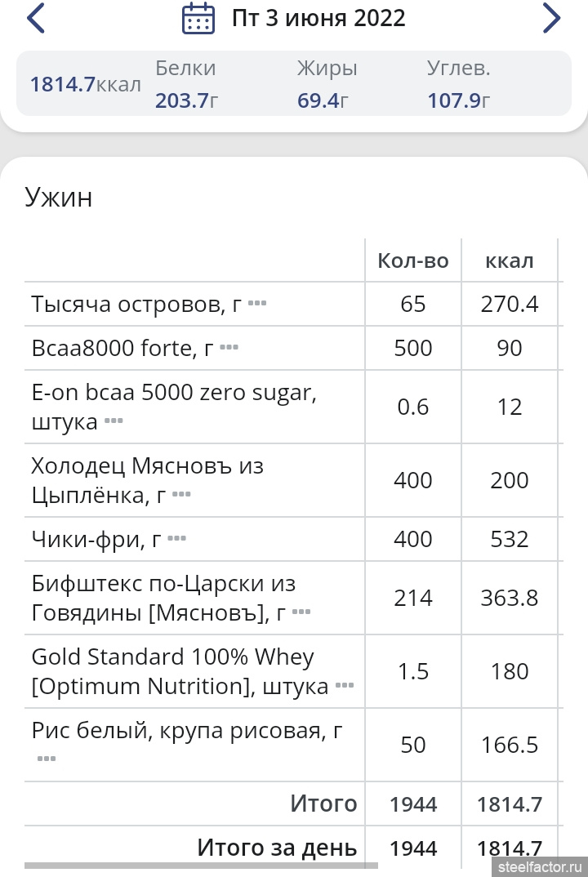588x877 pixels.
Task: Click the quantity 400 for Чики-фри
Action: [x=413, y=539]
